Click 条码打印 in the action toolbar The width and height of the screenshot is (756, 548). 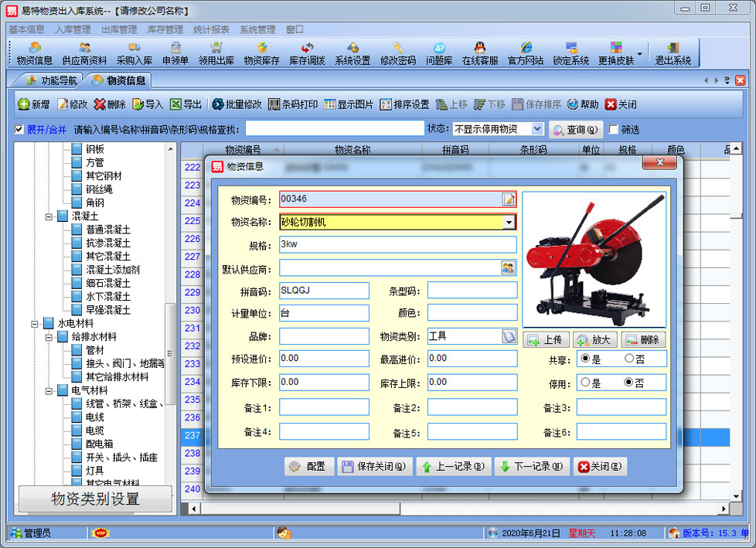[x=293, y=104]
